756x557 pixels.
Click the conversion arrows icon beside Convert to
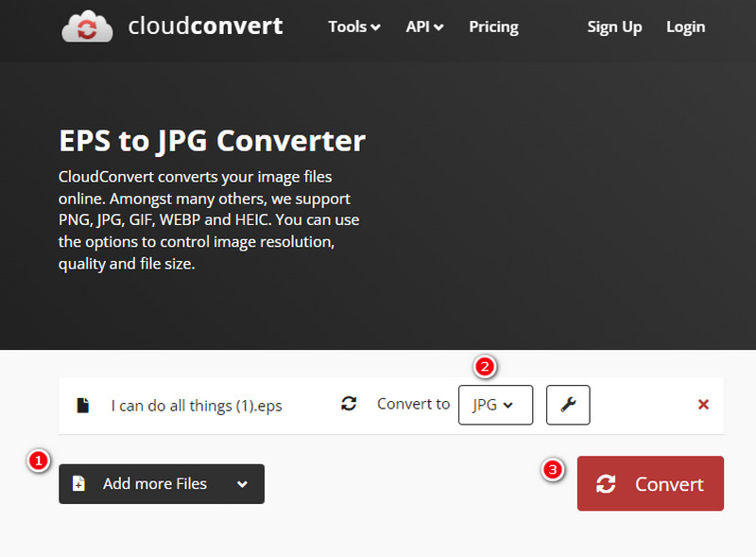point(349,403)
